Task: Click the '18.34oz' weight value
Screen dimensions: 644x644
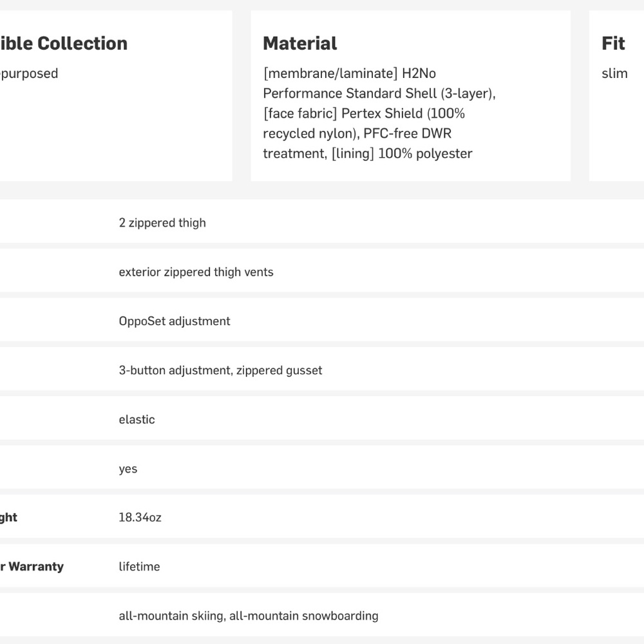Action: pyautogui.click(x=140, y=518)
